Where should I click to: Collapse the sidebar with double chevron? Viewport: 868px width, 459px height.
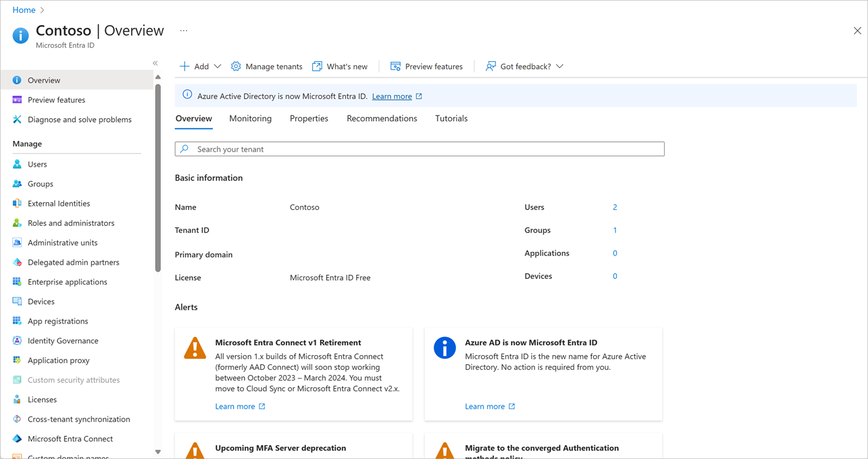pyautogui.click(x=156, y=63)
